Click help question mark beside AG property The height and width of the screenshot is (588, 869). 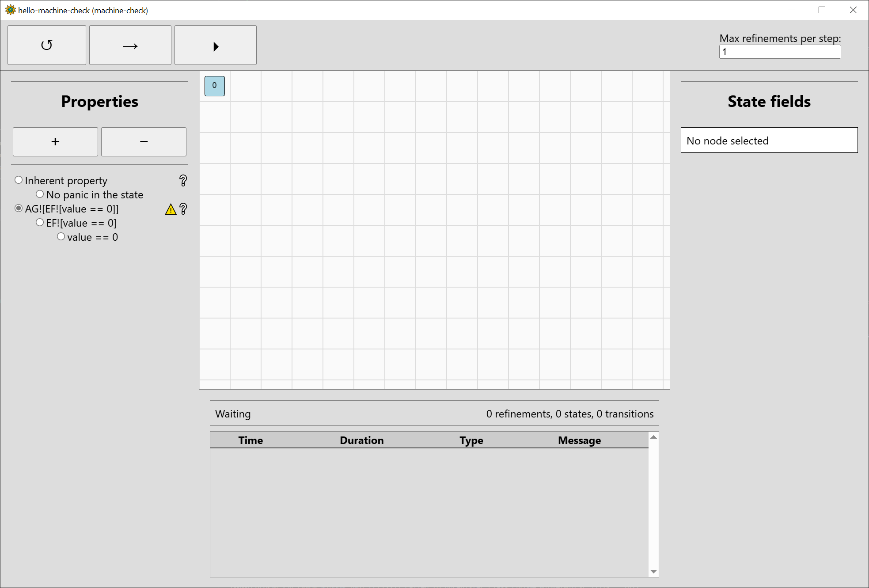183,209
